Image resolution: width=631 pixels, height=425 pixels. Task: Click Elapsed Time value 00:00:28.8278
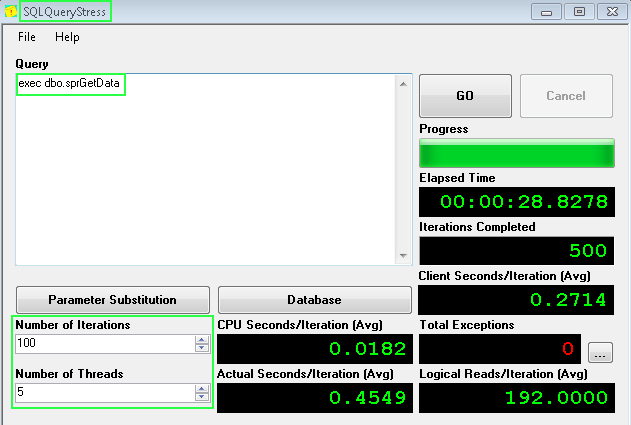(524, 202)
